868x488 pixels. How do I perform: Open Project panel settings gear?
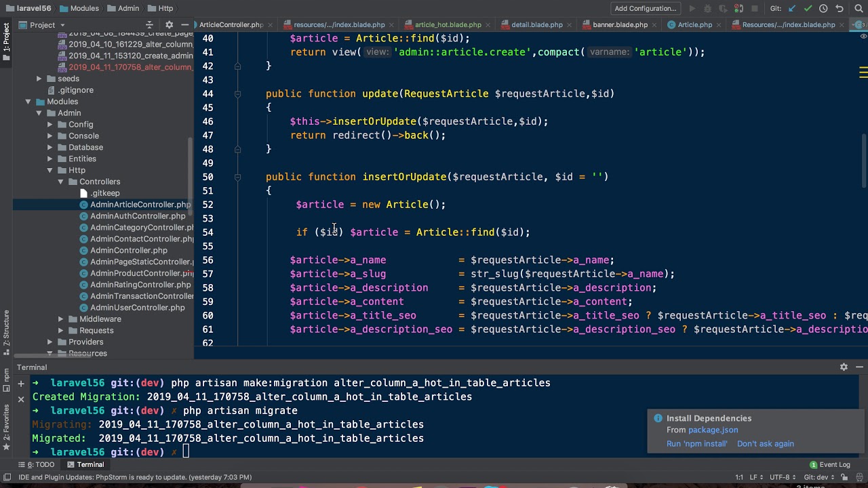pos(169,25)
